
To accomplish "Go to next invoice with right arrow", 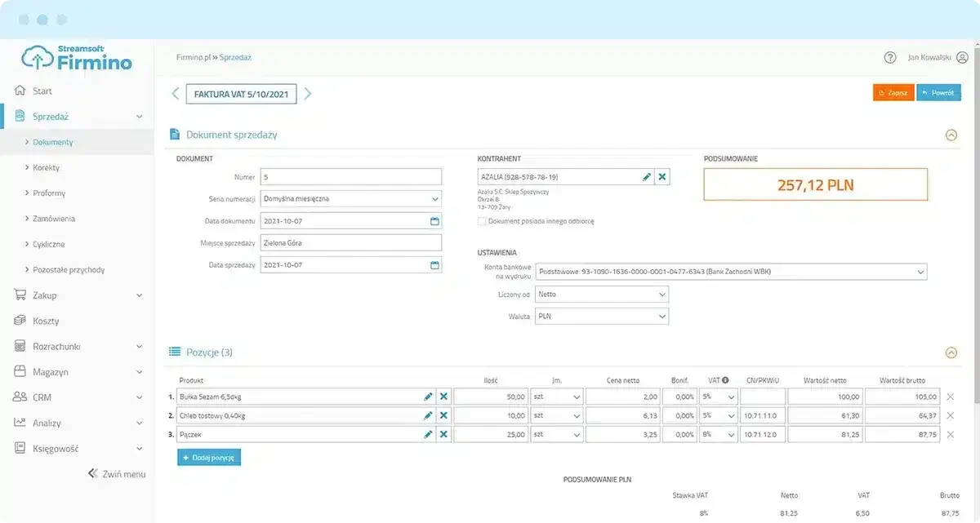I will 308,94.
